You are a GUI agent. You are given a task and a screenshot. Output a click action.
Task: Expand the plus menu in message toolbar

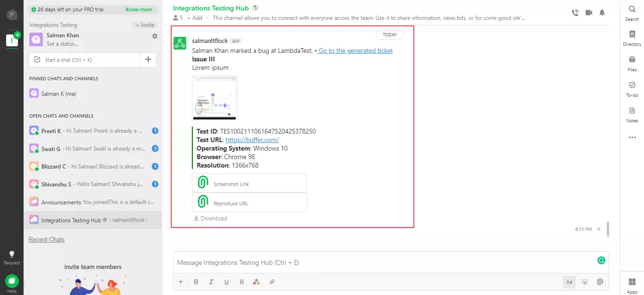tap(181, 282)
